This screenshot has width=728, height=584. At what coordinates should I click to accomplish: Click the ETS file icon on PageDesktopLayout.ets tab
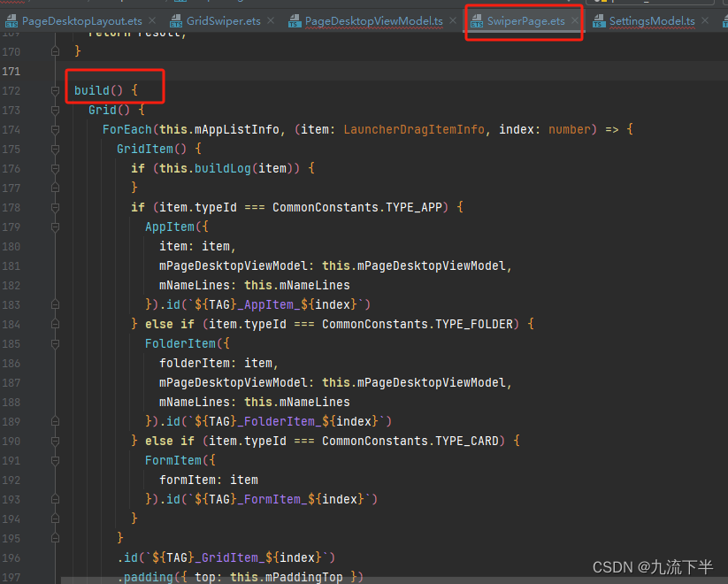11,21
